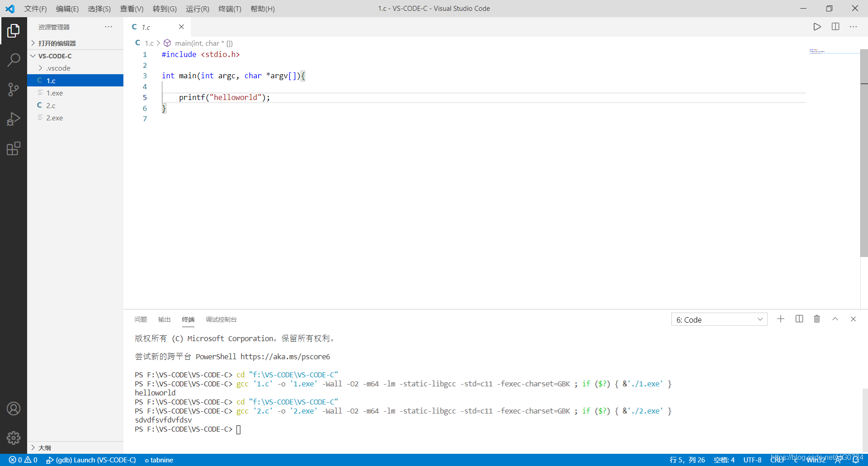Create a new terminal with plus icon
This screenshot has width=868, height=466.
(x=781, y=319)
